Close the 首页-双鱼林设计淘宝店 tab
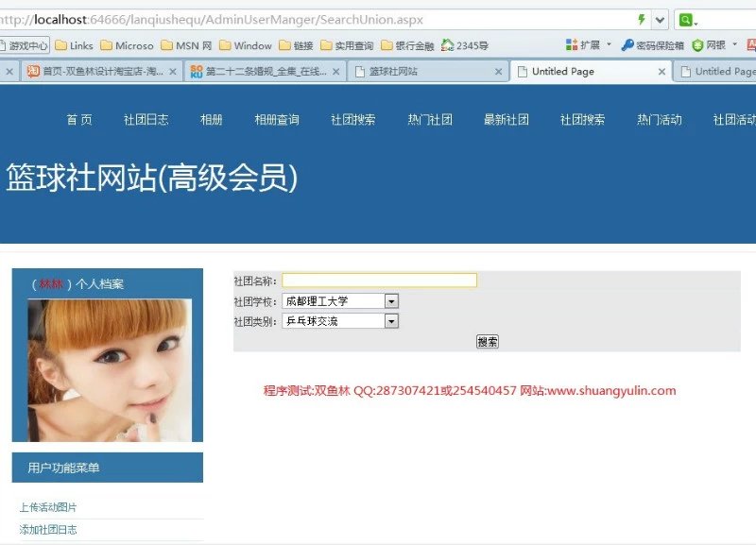Viewport: 756px width, 545px height. [x=173, y=72]
